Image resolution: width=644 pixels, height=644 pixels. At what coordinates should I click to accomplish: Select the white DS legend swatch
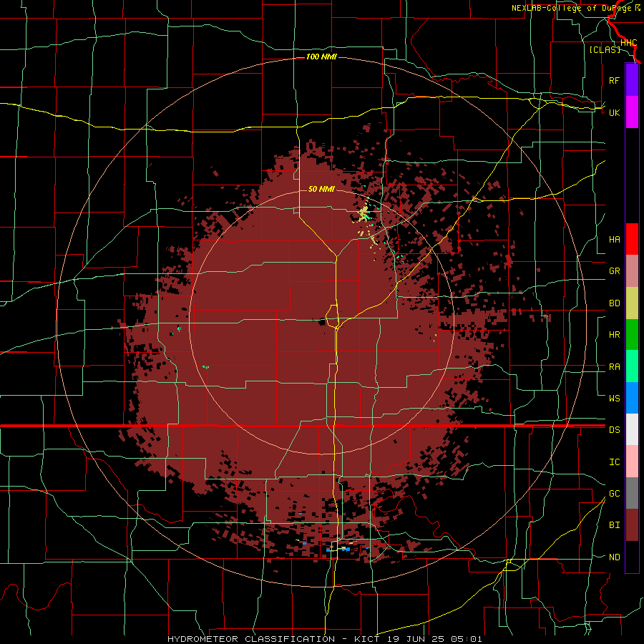click(632, 429)
